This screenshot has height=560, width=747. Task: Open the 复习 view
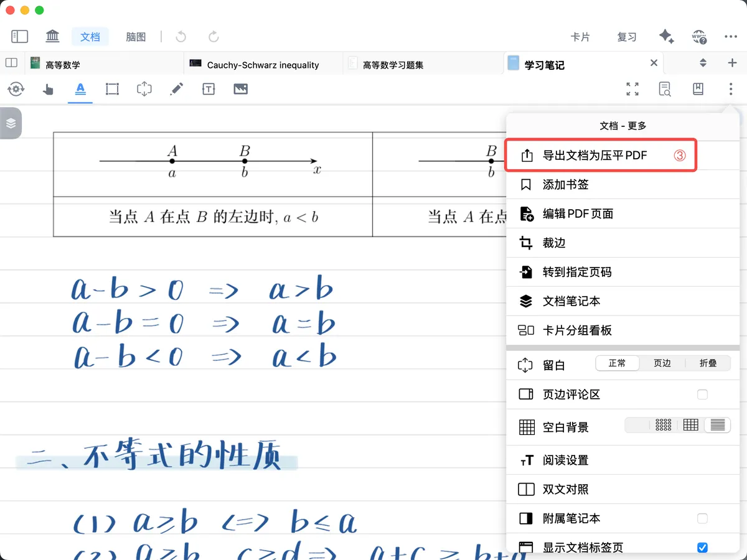tap(627, 37)
